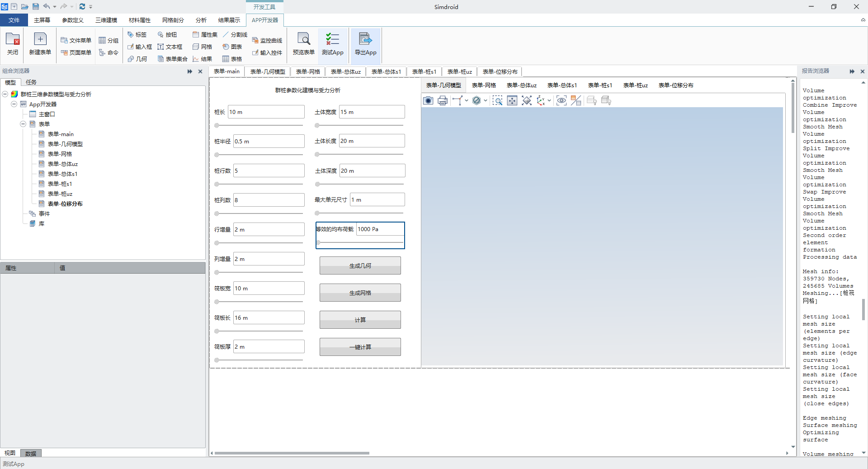
Task: Click the 分组 group tool
Action: coord(108,40)
